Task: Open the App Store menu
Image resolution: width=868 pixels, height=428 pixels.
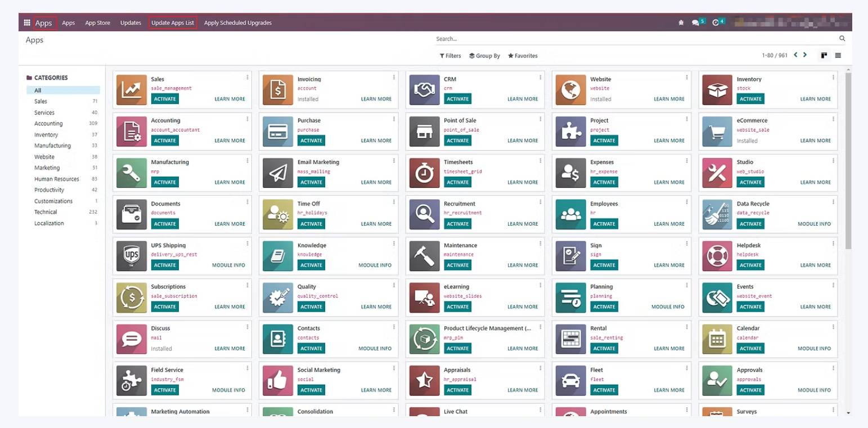Action: 97,23
